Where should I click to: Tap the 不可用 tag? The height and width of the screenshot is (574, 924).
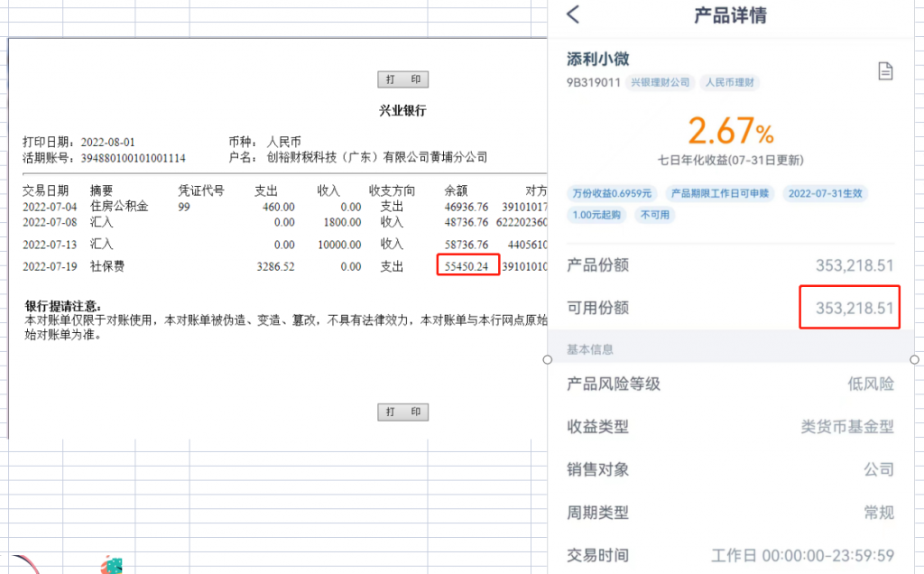tap(655, 215)
